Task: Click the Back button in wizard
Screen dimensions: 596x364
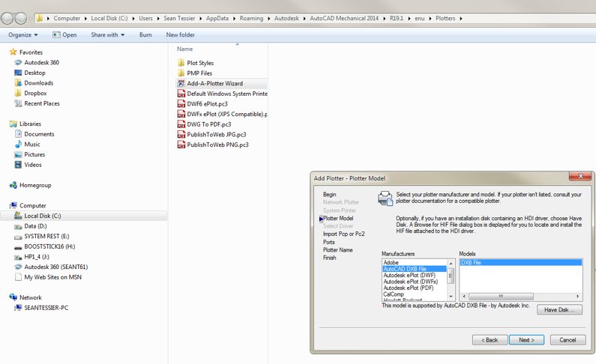Action: pyautogui.click(x=490, y=340)
